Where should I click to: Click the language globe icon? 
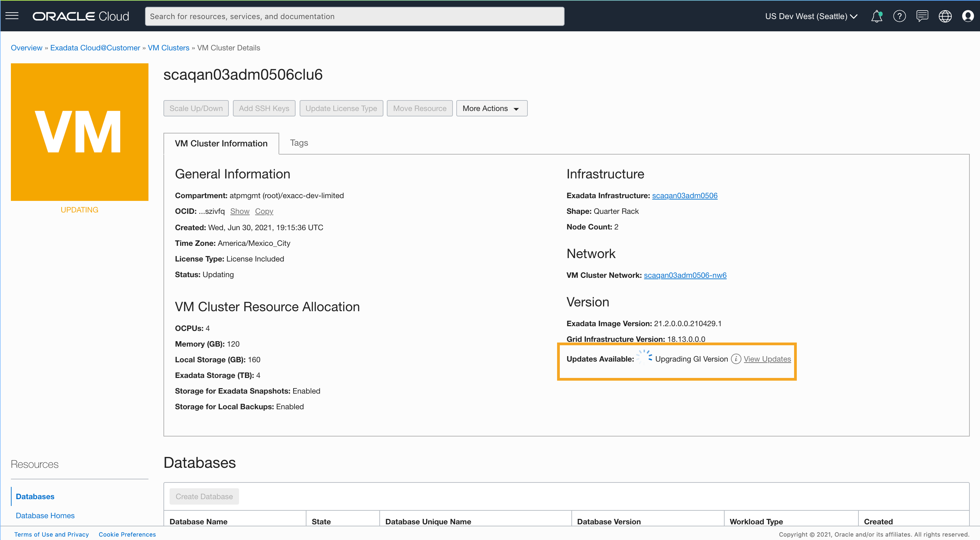click(945, 16)
